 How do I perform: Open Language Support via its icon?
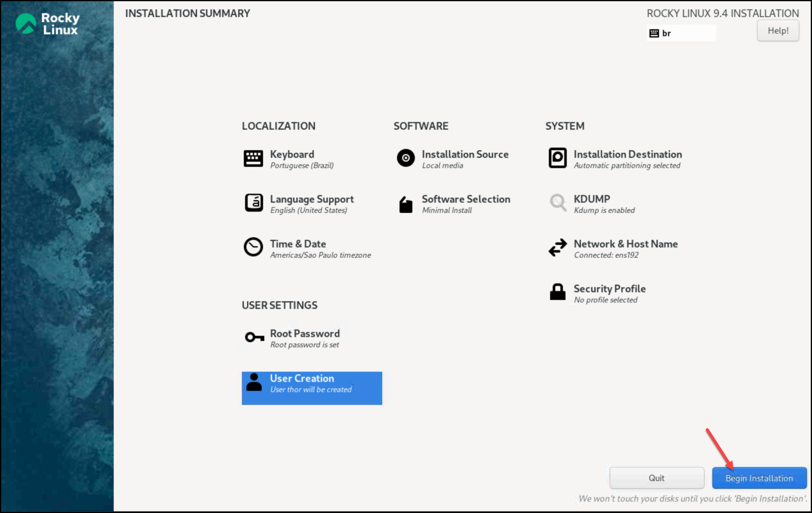click(x=254, y=203)
